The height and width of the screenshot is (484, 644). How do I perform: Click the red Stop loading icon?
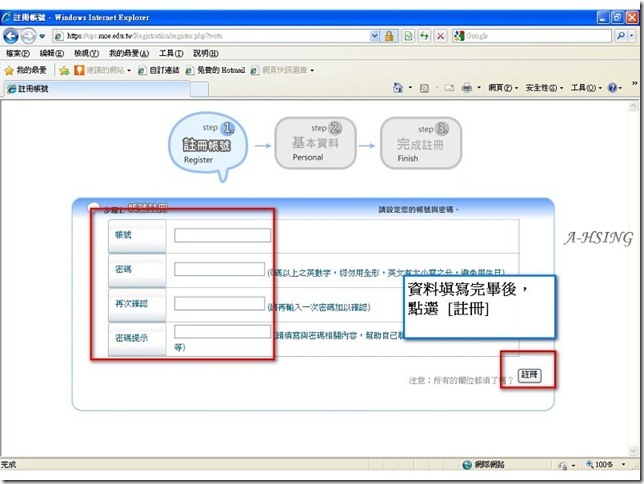[440, 36]
